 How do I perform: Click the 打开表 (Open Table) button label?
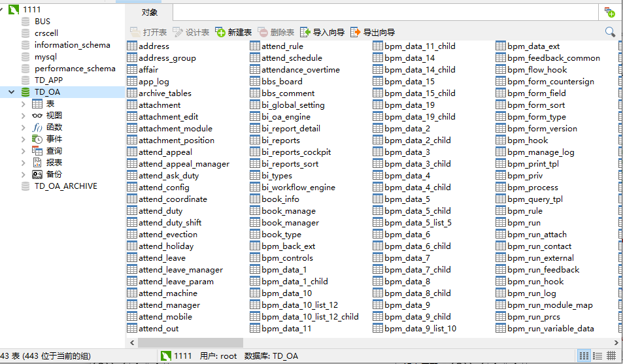(154, 32)
